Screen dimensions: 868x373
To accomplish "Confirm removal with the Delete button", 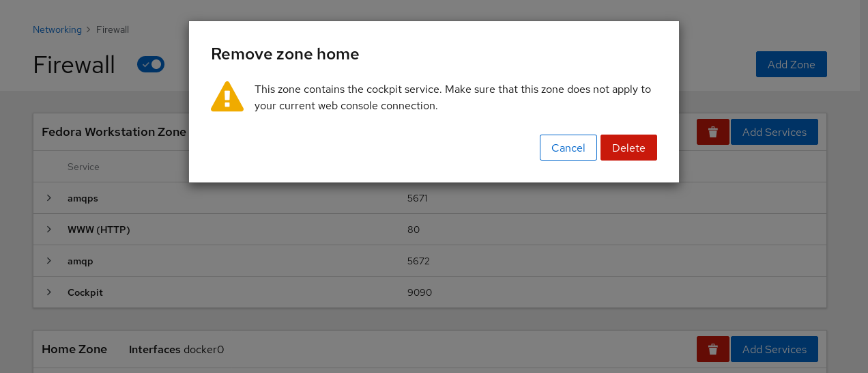I will (628, 148).
